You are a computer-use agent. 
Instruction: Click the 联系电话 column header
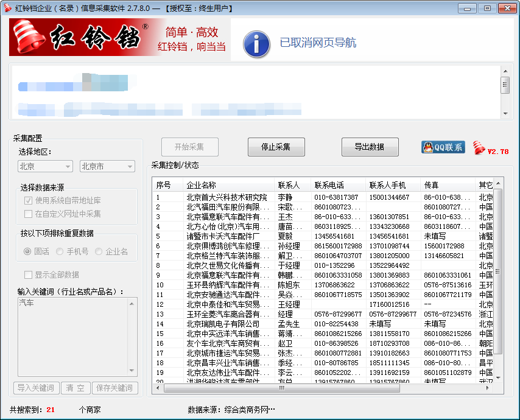(339, 185)
